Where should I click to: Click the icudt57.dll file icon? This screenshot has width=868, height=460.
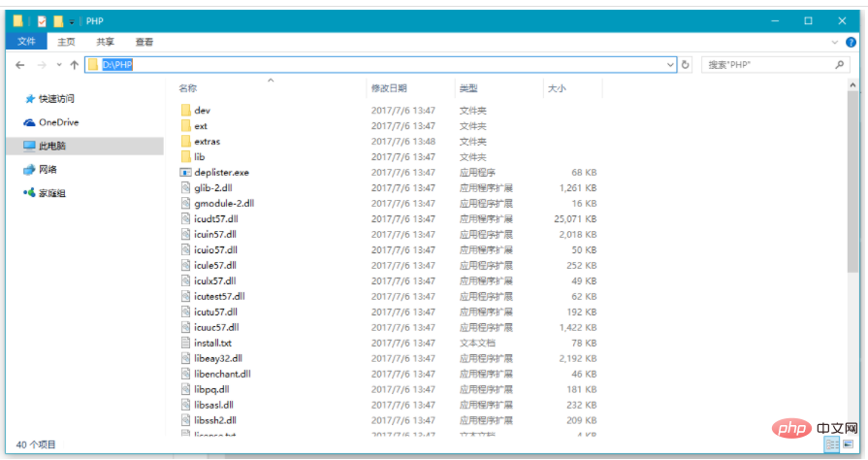pyautogui.click(x=186, y=219)
